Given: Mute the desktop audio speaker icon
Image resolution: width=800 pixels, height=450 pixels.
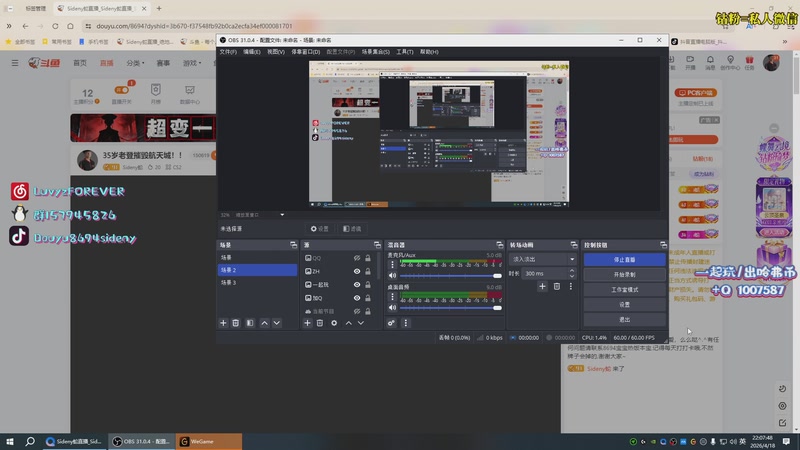Looking at the screenshot, I should coord(392,308).
